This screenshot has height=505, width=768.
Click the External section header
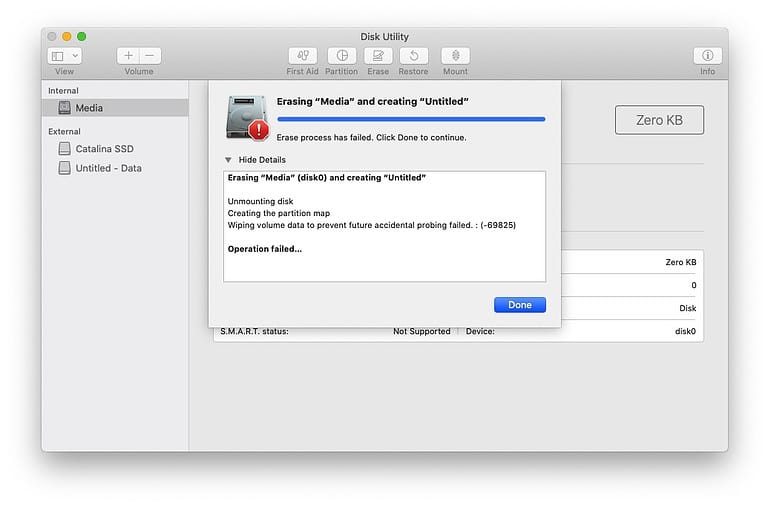pyautogui.click(x=64, y=131)
